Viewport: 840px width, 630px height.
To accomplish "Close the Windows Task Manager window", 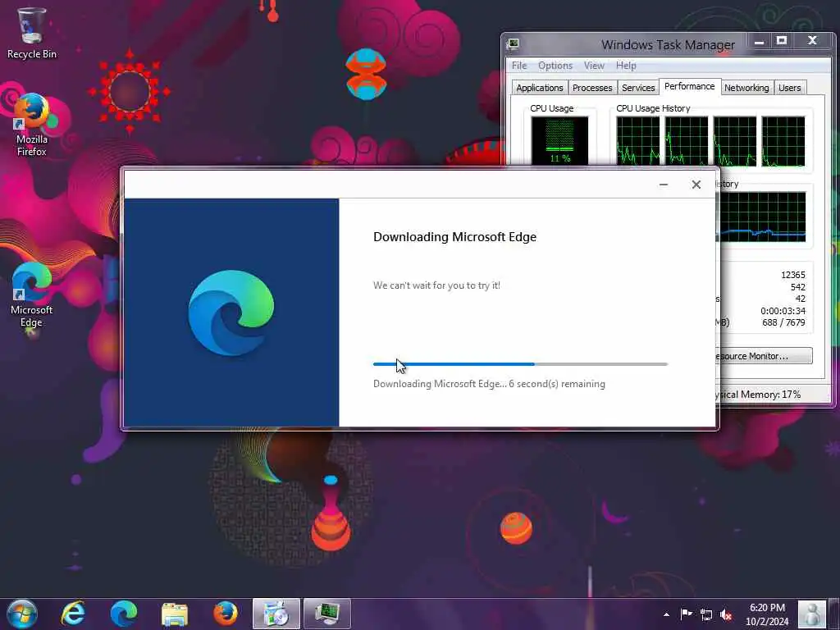I will click(812, 41).
